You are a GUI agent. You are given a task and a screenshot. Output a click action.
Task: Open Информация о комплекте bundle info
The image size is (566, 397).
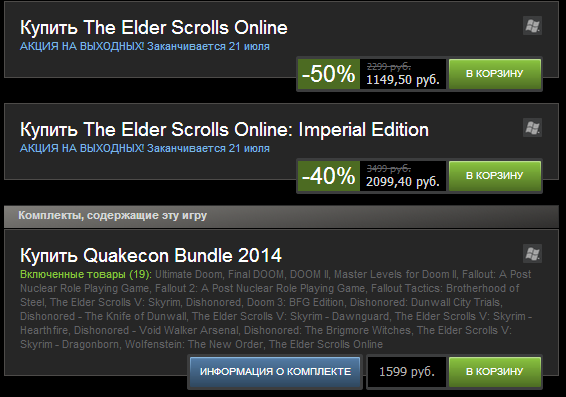tap(275, 372)
